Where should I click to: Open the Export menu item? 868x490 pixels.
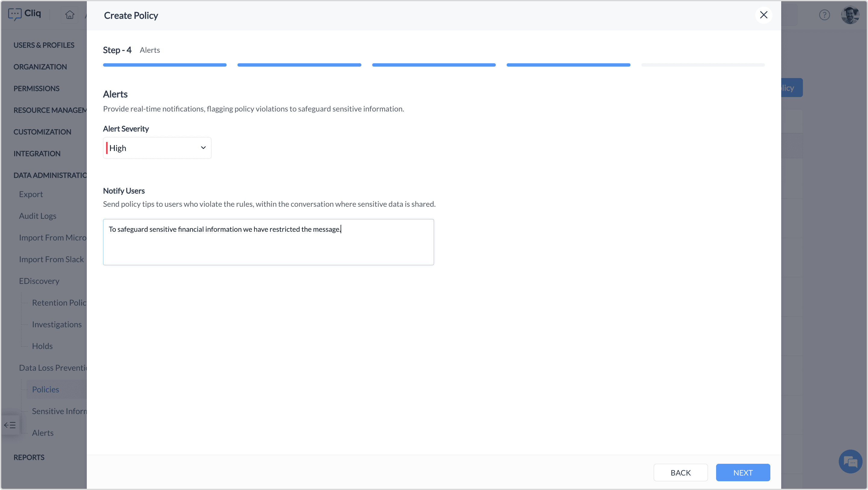pyautogui.click(x=31, y=194)
